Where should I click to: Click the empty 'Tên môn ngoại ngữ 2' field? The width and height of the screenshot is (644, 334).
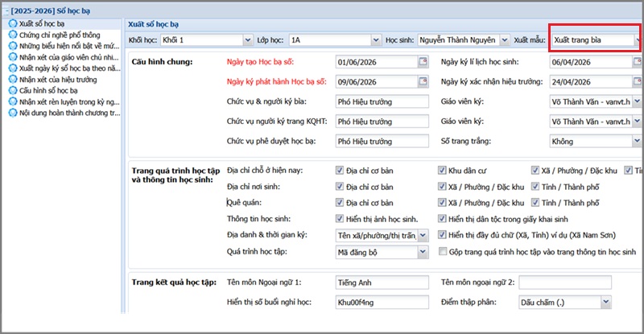pos(565,282)
